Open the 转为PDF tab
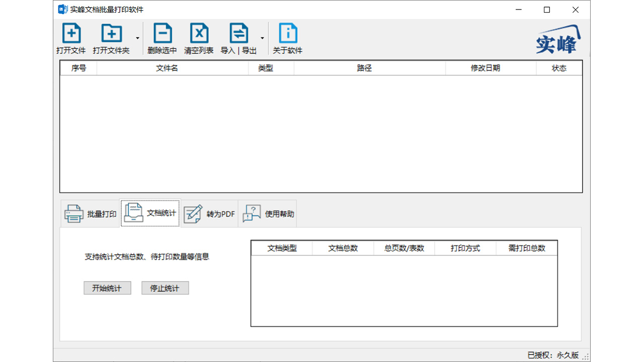The image size is (644, 362). [x=209, y=213]
